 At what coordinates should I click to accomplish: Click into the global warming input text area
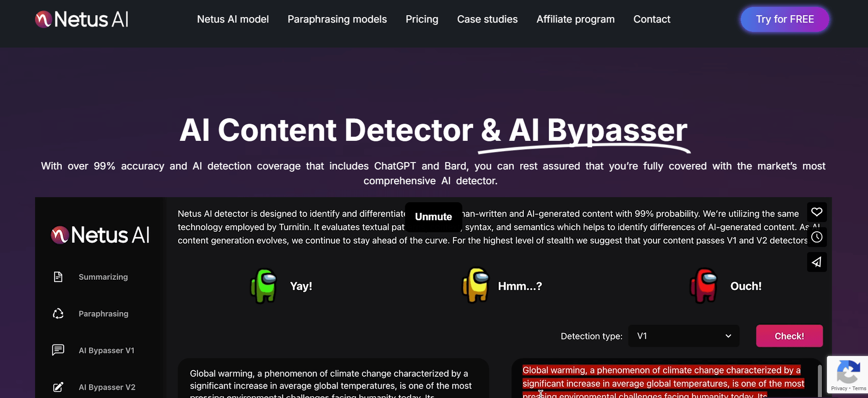(x=333, y=379)
